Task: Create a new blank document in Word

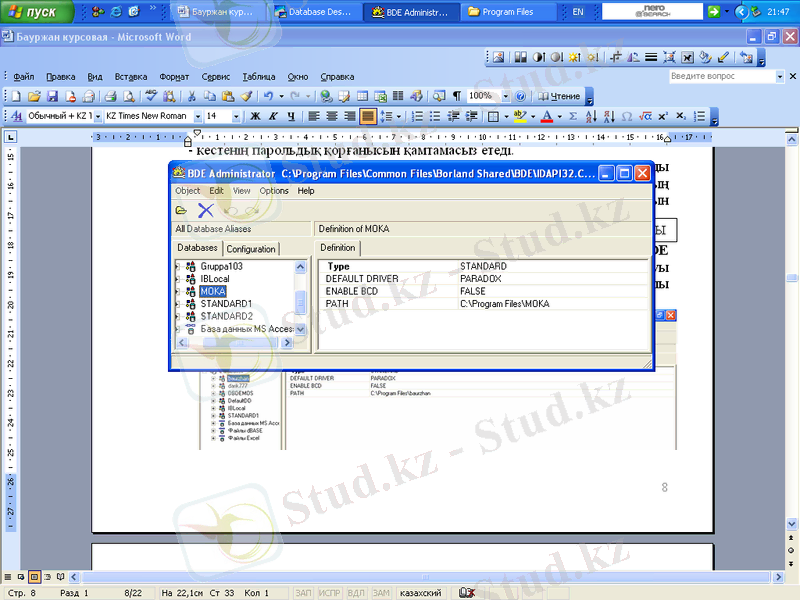Action: click(x=16, y=96)
